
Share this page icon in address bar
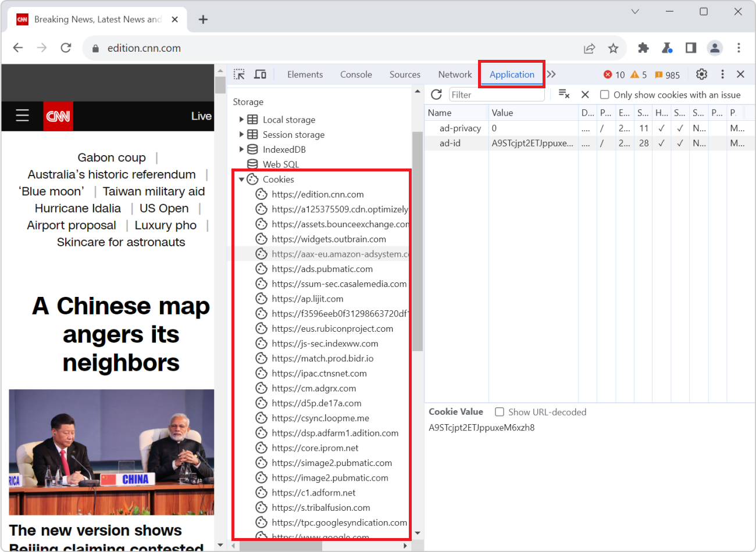pyautogui.click(x=590, y=48)
